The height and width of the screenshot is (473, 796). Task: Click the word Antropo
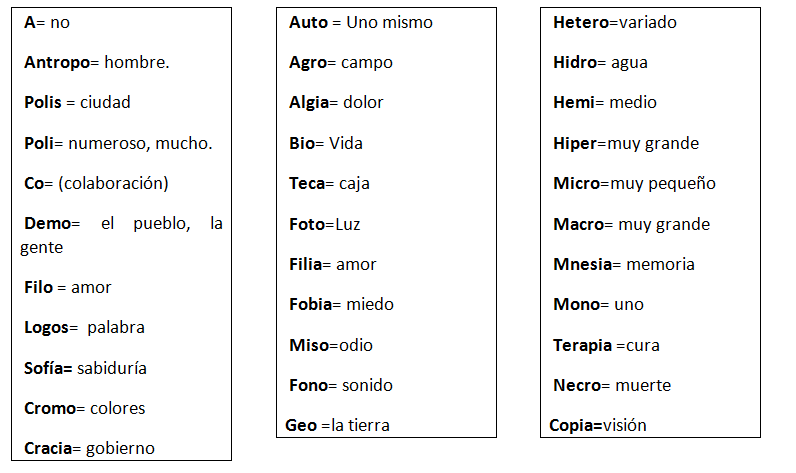coord(57,62)
